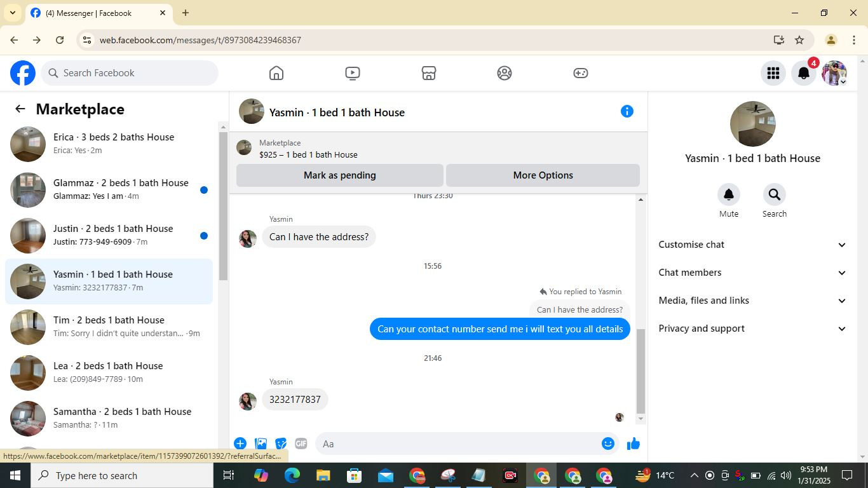
Task: Open conversation information (i) icon
Action: point(627,111)
